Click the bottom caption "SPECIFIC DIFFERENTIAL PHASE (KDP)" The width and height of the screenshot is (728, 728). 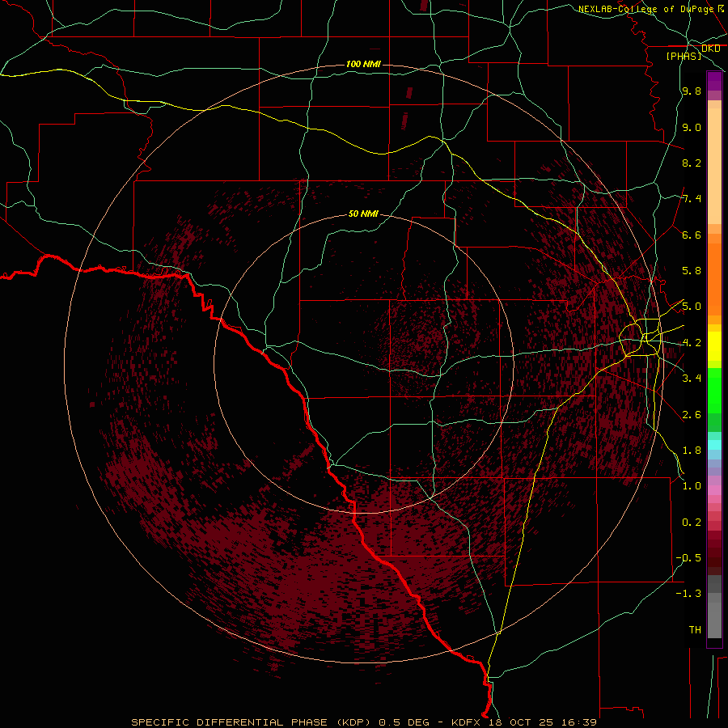(x=251, y=722)
